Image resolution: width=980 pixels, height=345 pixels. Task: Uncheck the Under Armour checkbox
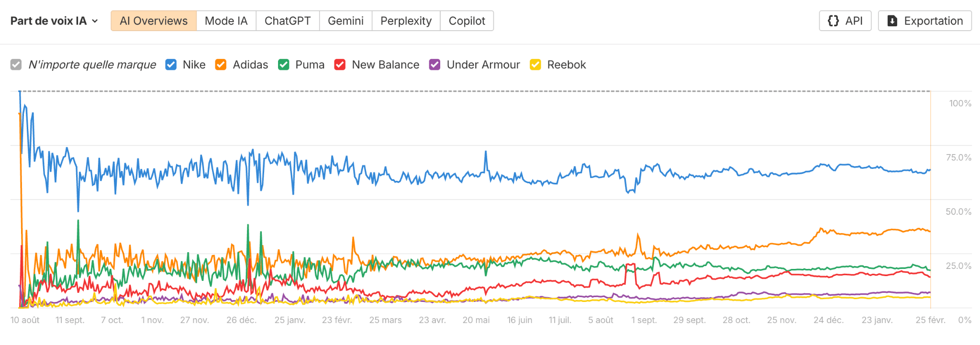pyautogui.click(x=434, y=65)
